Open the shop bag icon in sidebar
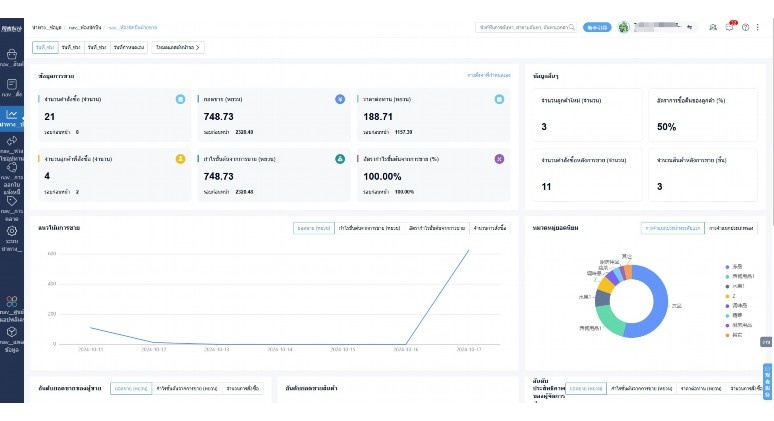Screen dimensions: 774x421 (x=12, y=54)
